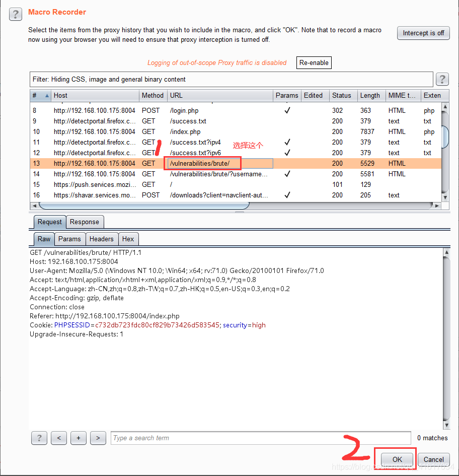
Task: Click the request pane vertical scrollbar
Action: [446, 338]
